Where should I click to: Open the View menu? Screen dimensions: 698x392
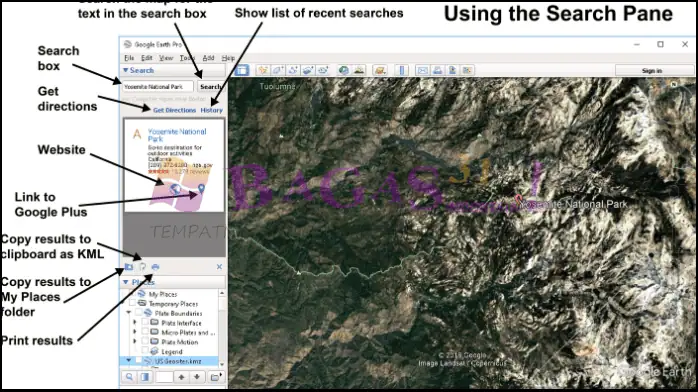pyautogui.click(x=166, y=58)
